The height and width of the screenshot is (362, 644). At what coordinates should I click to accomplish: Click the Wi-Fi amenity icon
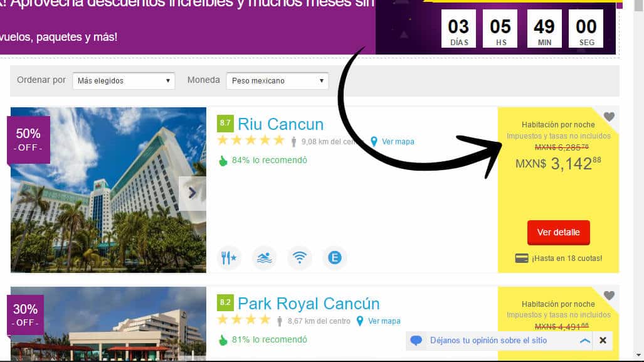299,258
